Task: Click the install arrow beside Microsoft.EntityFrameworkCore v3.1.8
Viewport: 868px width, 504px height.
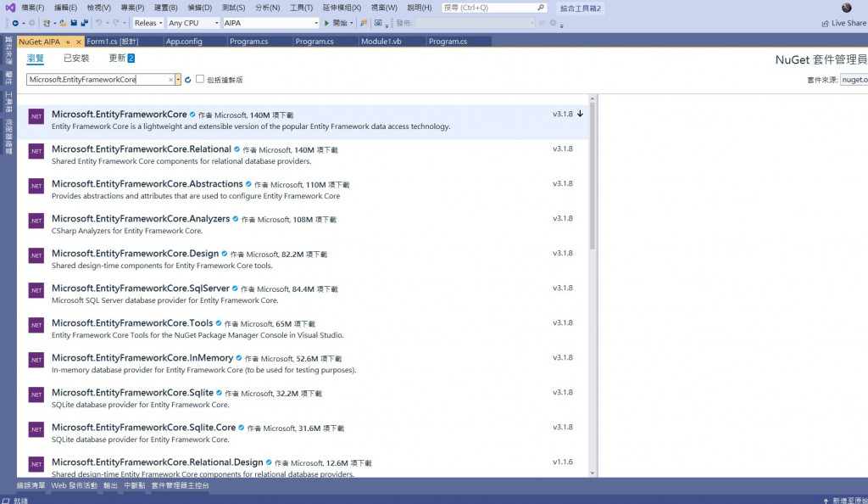Action: point(580,114)
